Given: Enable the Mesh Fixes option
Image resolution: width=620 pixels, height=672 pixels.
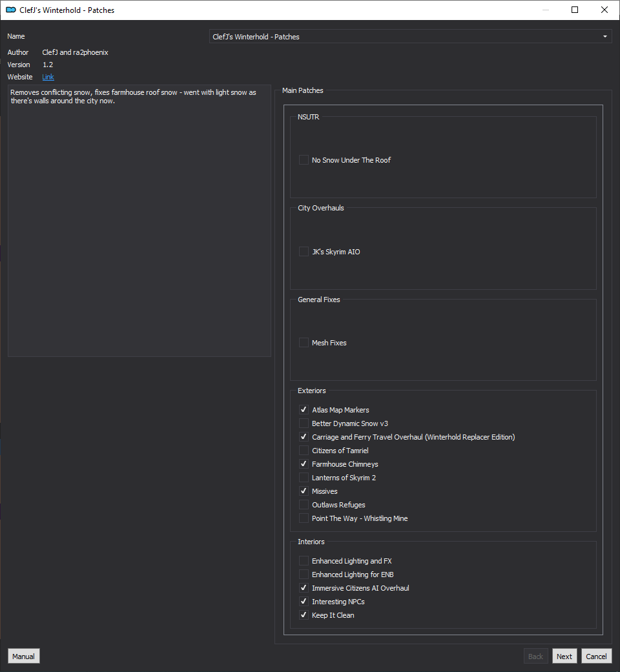Looking at the screenshot, I should 304,342.
